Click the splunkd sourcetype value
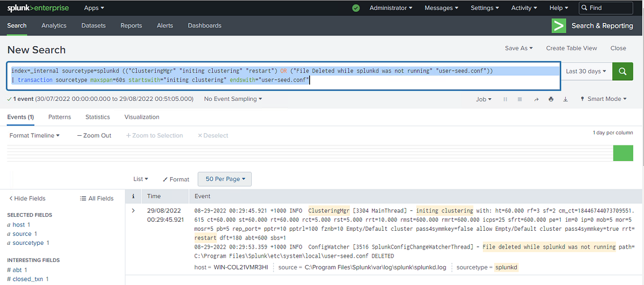Screen dimensions: 644x285 pyautogui.click(x=507, y=267)
